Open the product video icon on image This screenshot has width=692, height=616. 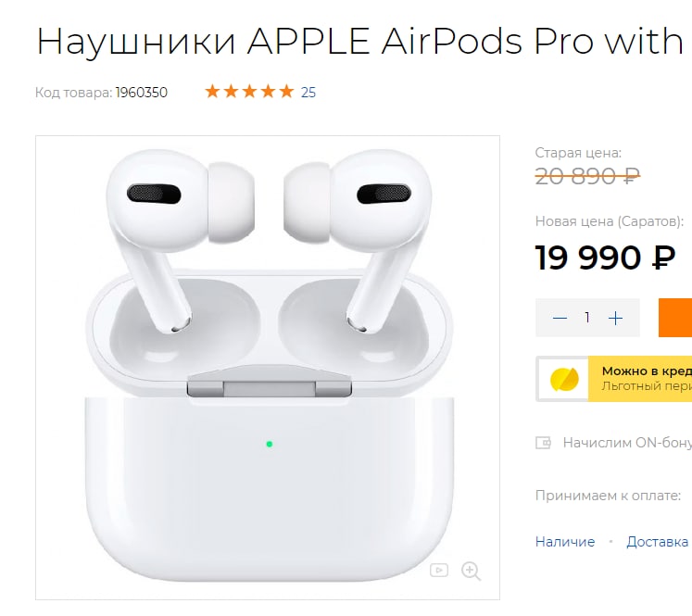coord(439,570)
